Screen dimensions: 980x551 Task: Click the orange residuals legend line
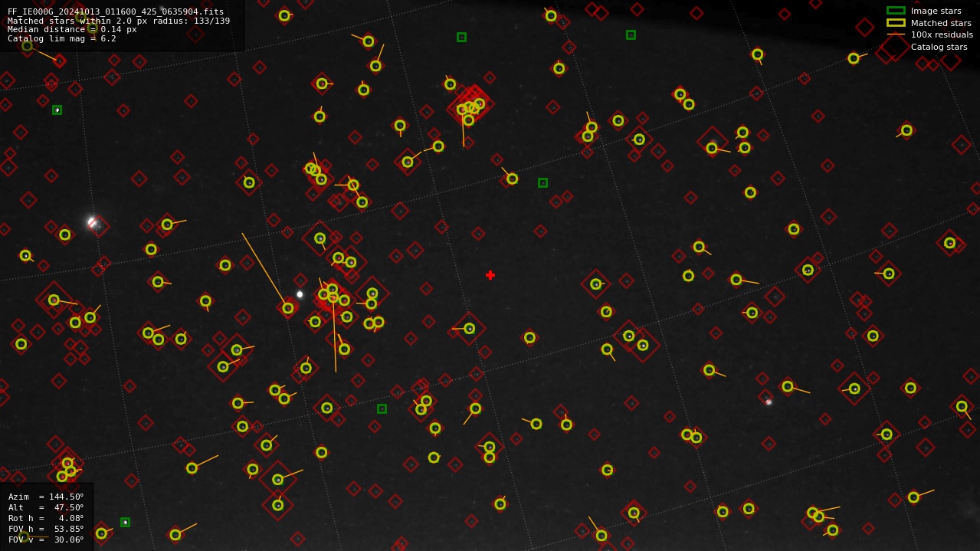(896, 34)
